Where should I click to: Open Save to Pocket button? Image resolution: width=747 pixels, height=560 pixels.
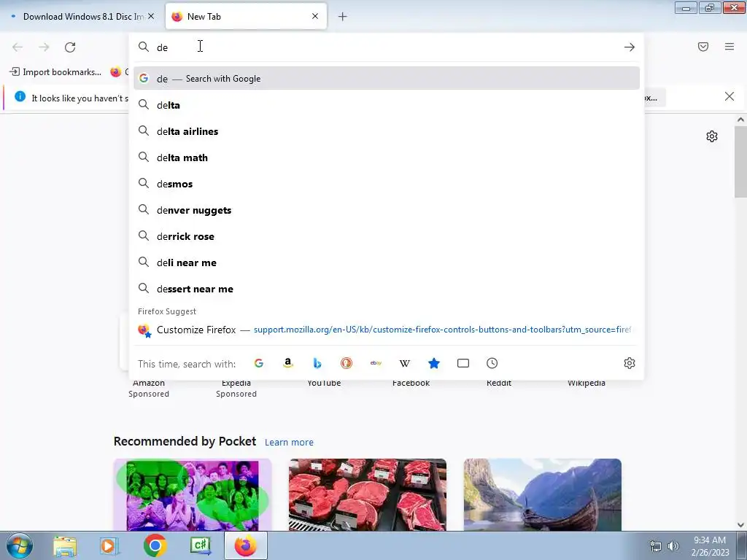pos(703,47)
